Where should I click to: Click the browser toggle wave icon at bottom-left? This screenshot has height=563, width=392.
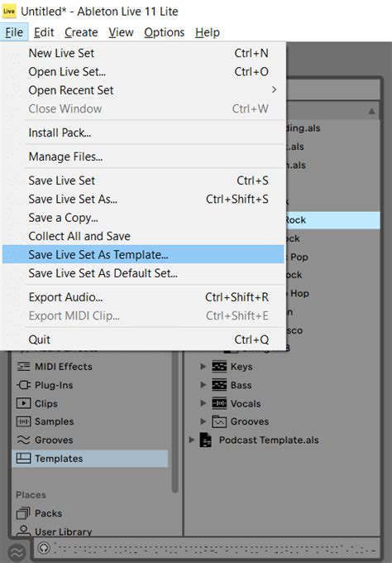(x=17, y=552)
